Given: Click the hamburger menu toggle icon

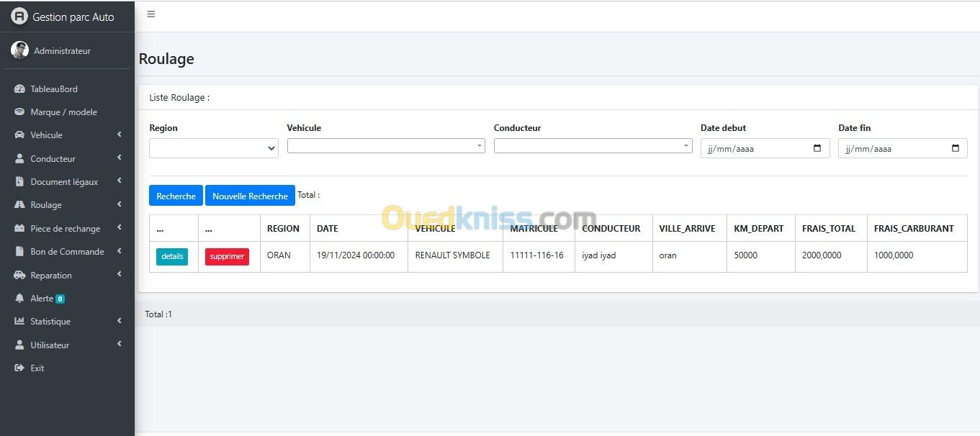Looking at the screenshot, I should (x=150, y=14).
